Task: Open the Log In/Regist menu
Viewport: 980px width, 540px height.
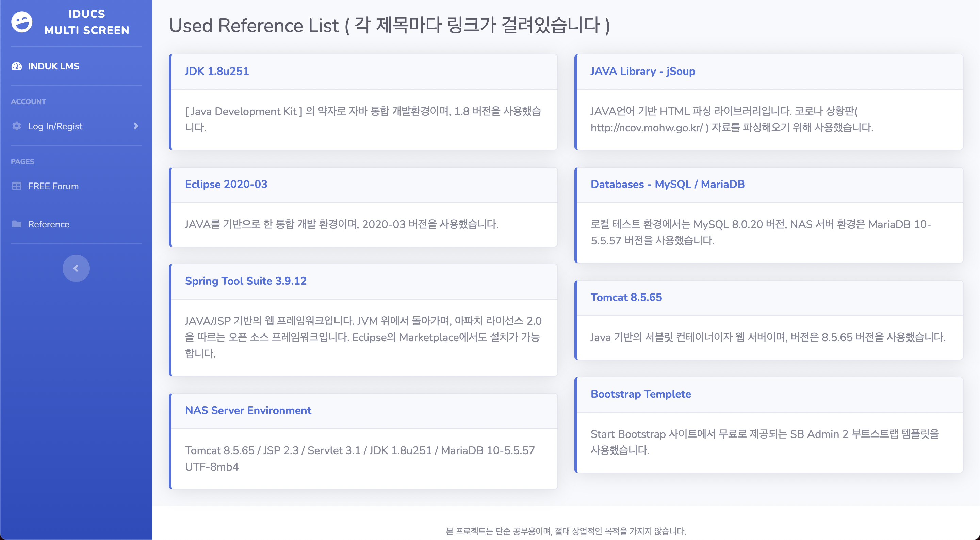Action: [x=55, y=126]
